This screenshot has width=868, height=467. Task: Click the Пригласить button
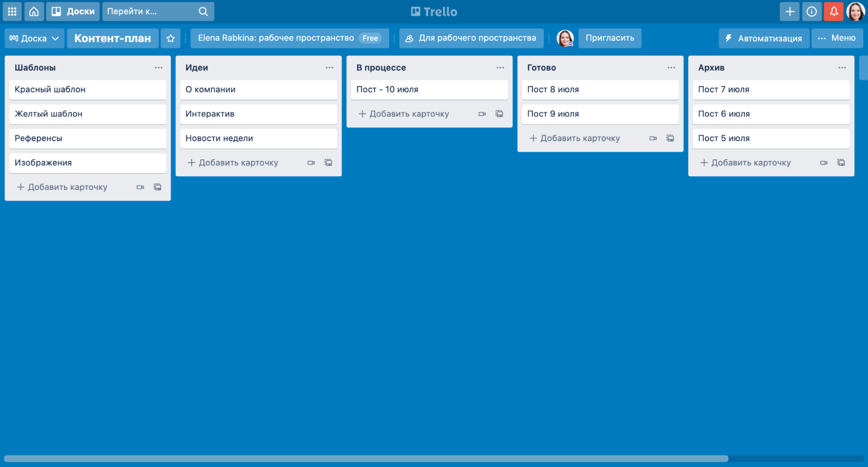610,38
